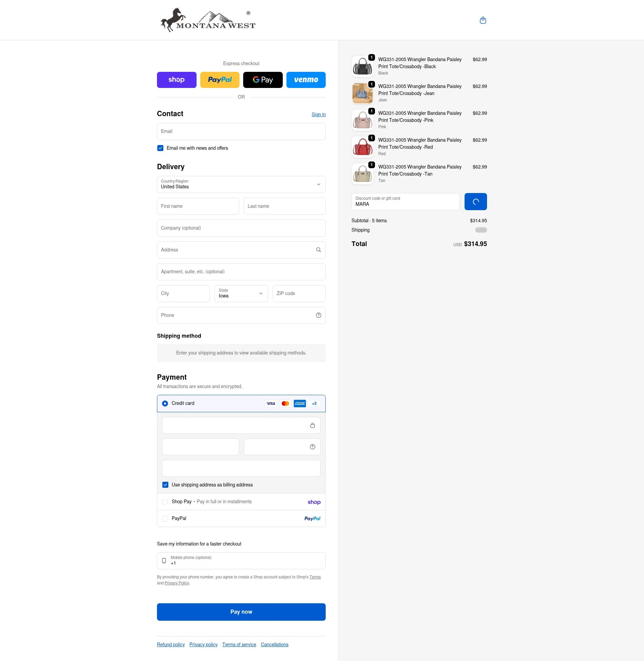Image resolution: width=644 pixels, height=661 pixels.
Task: Click the Pay now button
Action: [241, 612]
